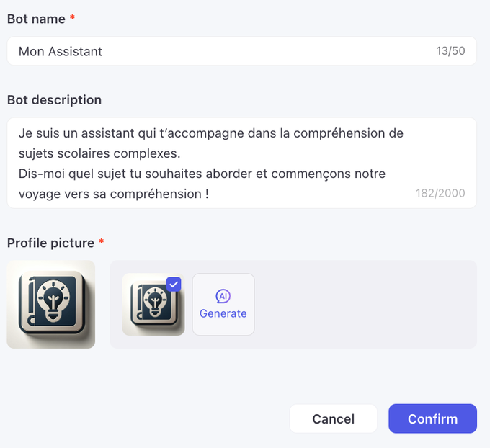Click the red asterisk beside Profile picture
This screenshot has width=490, height=448.
tap(101, 242)
